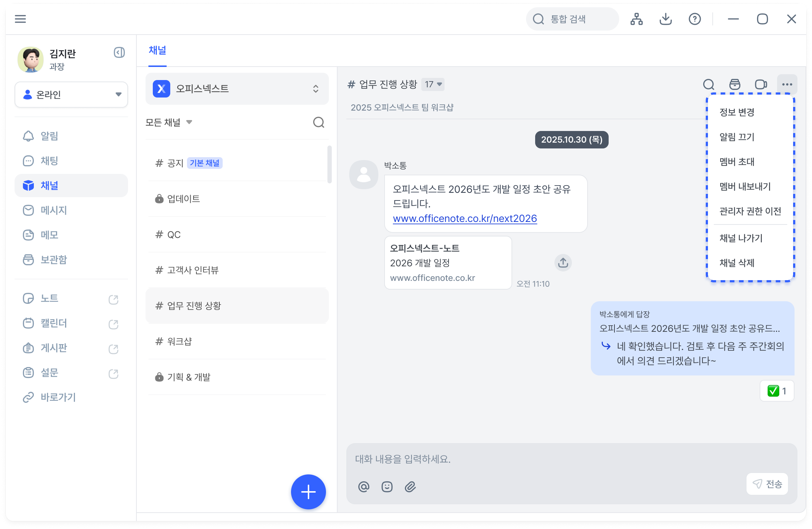The height and width of the screenshot is (529, 812).
Task: Click the video call icon in channel header
Action: pos(761,84)
